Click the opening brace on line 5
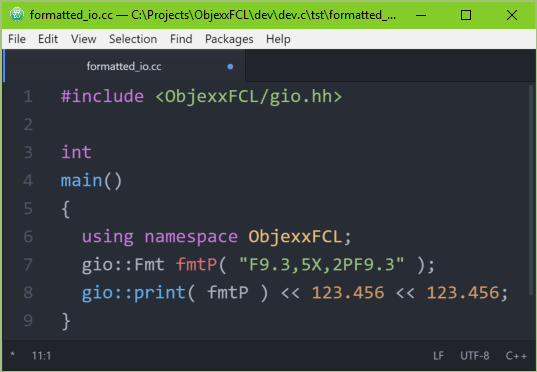The height and width of the screenshot is (372, 537). coord(65,209)
